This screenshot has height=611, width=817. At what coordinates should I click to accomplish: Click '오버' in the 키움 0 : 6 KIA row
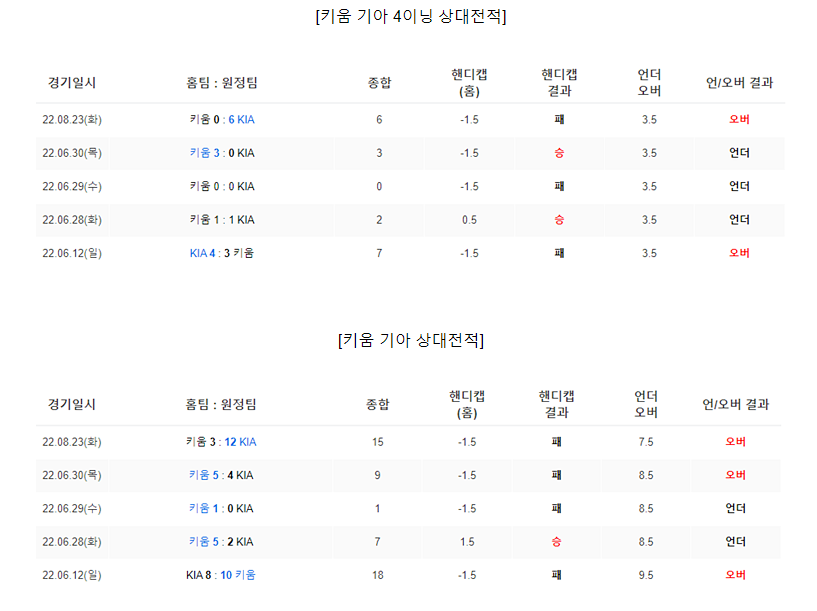(739, 119)
